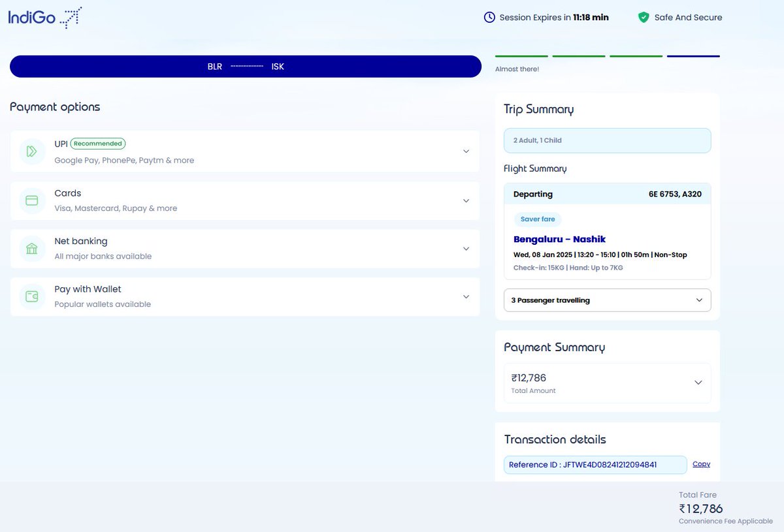Click the Visa, Mastercard, Rupay subtitle
The height and width of the screenshot is (532, 784).
pyautogui.click(x=116, y=209)
